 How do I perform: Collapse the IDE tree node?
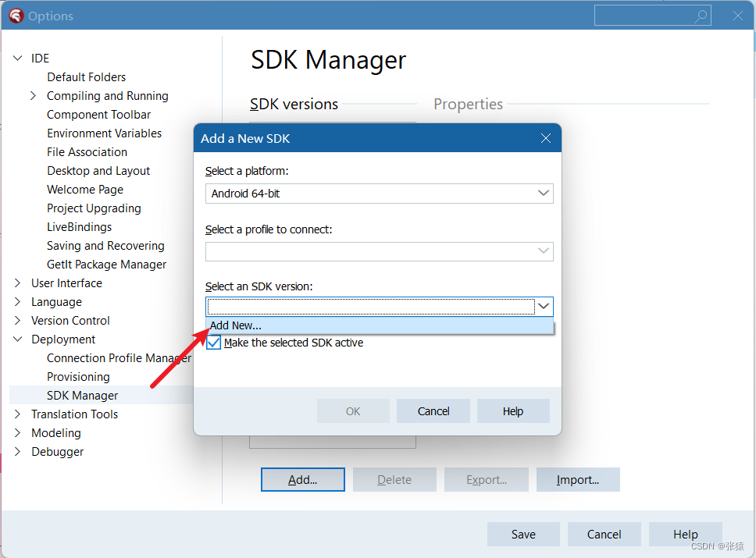coord(18,59)
